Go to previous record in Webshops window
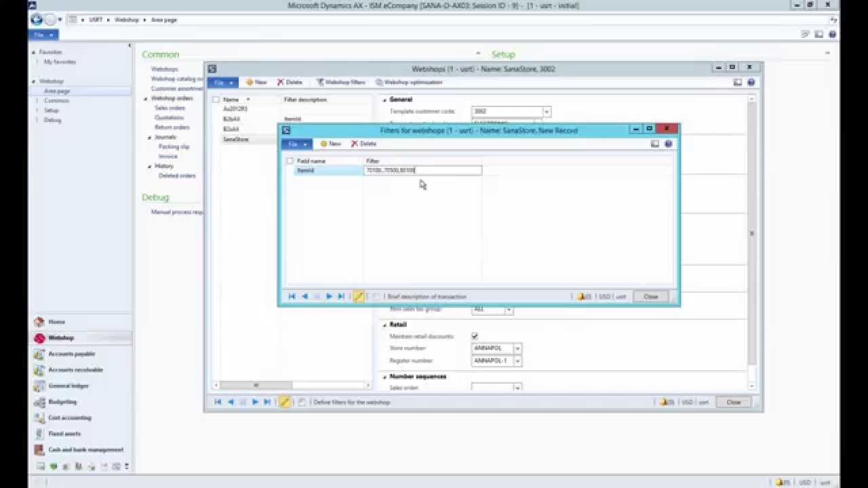This screenshot has width=868, height=488. click(231, 402)
